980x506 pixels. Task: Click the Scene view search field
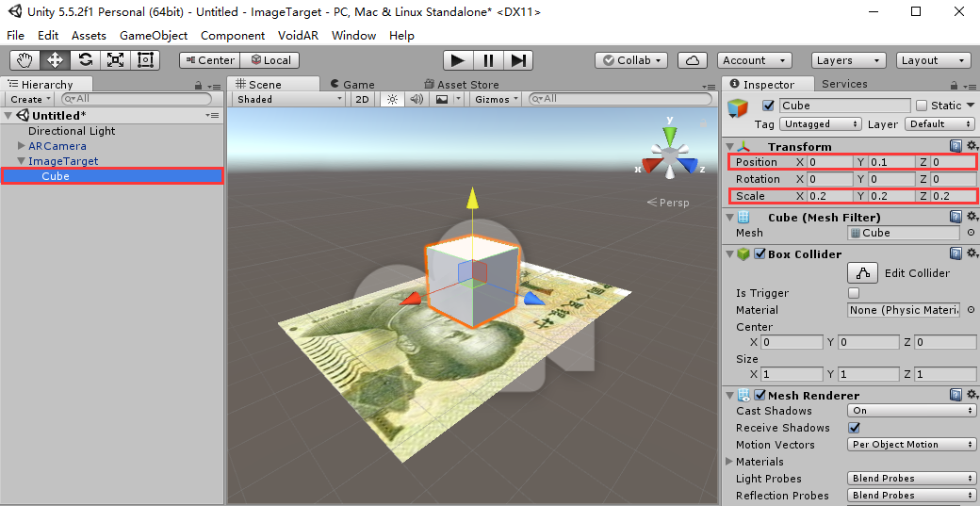click(620, 99)
